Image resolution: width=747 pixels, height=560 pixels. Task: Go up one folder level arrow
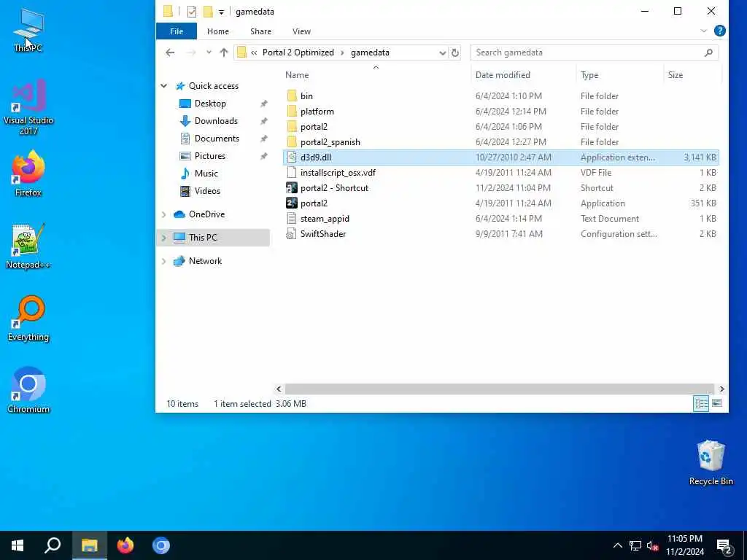tap(224, 52)
